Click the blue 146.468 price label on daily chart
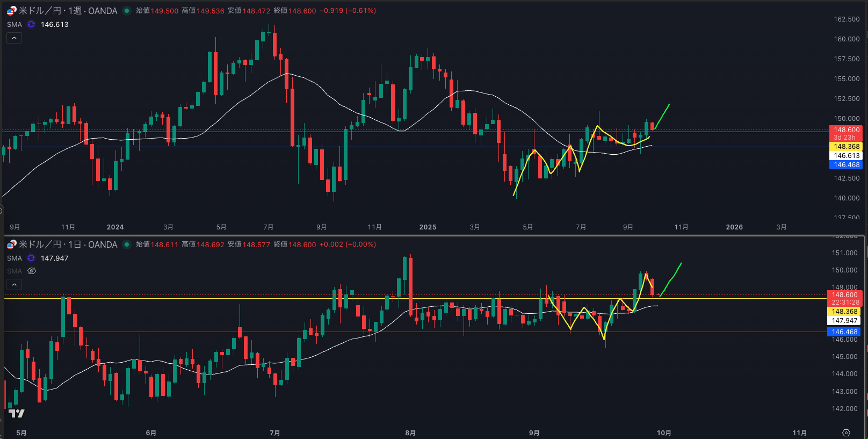Viewport: 868px width, 439px height. pos(844,332)
